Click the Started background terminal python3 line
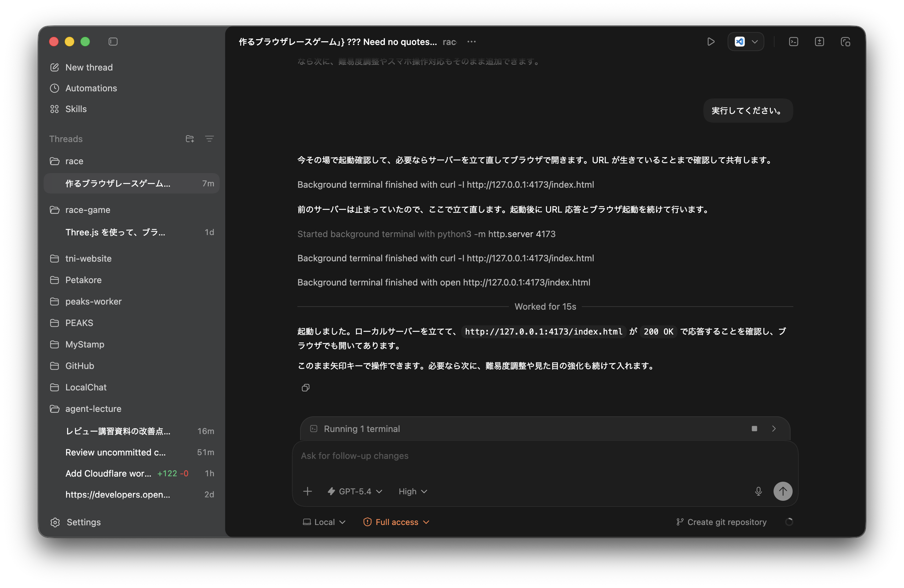 [426, 234]
